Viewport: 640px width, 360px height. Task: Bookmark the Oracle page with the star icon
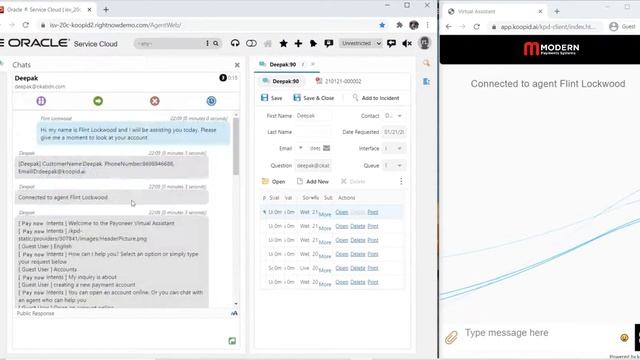coord(382,25)
